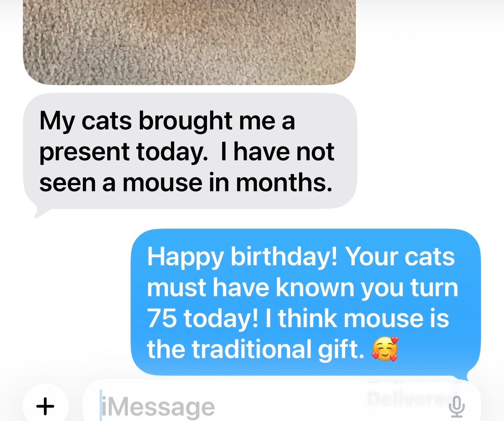Click 'Your cats' text in the blue bubble

[400, 256]
